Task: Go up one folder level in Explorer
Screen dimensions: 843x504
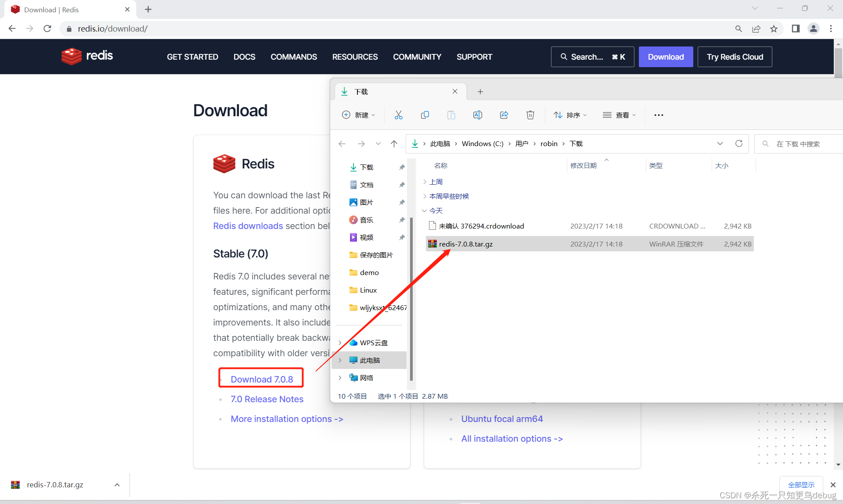Action: click(394, 144)
